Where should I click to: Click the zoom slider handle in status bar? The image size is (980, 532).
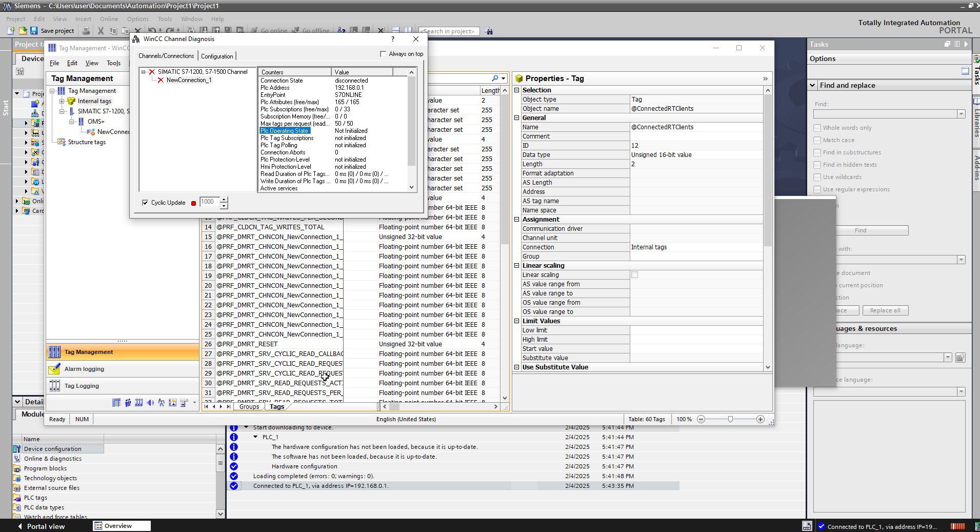point(730,419)
